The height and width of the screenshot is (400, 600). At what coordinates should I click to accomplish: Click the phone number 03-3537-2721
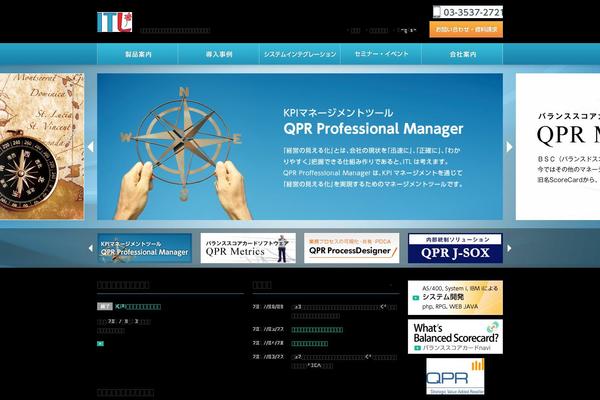472,12
